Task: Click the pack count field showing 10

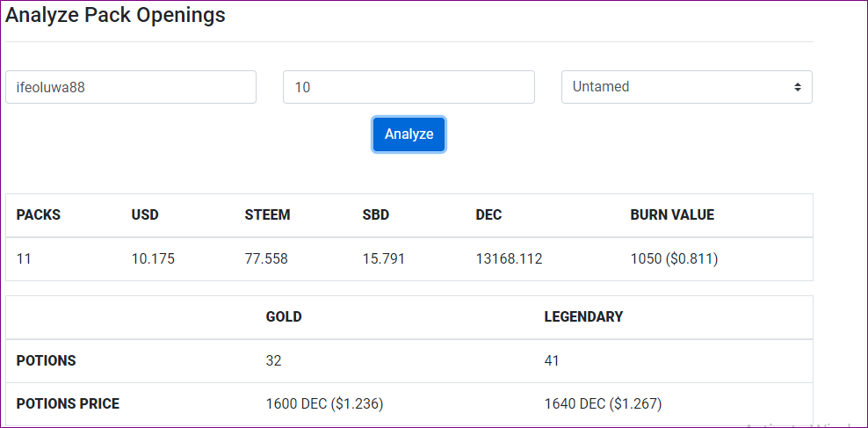Action: coord(409,87)
